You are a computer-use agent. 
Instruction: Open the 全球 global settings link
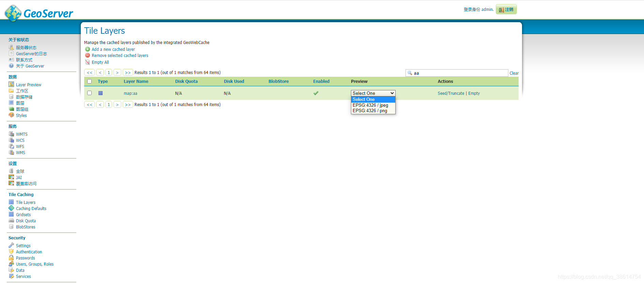[20, 171]
